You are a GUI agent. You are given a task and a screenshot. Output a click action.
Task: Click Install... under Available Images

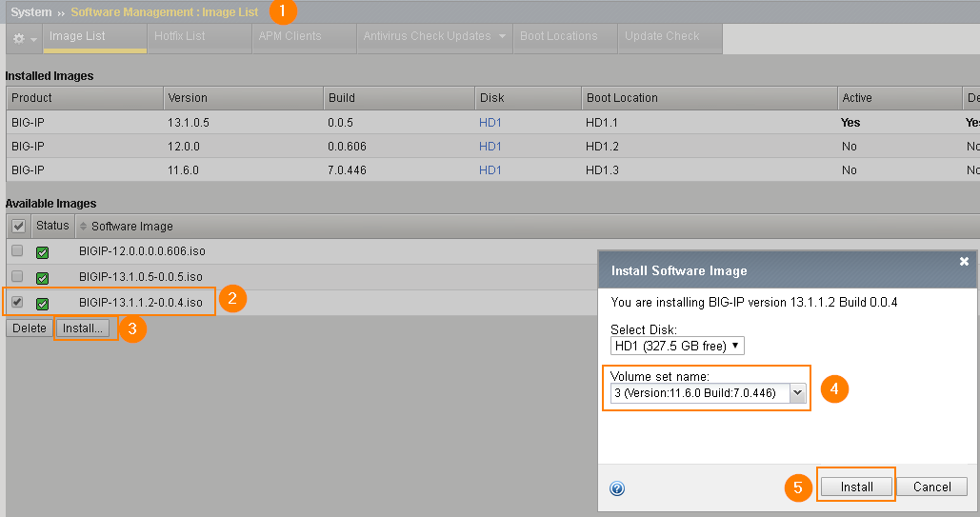pyautogui.click(x=83, y=328)
